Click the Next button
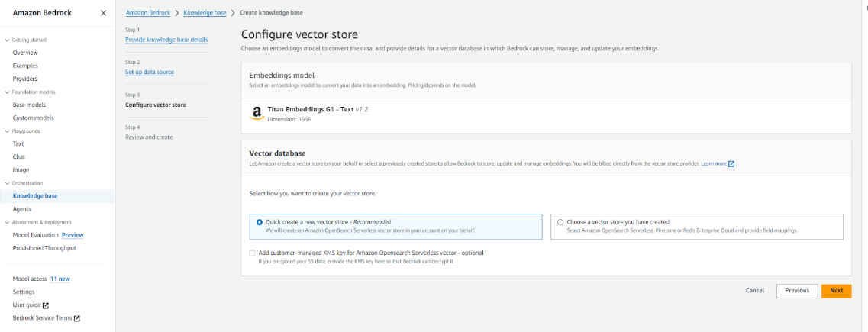This screenshot has height=332, width=868. click(836, 291)
